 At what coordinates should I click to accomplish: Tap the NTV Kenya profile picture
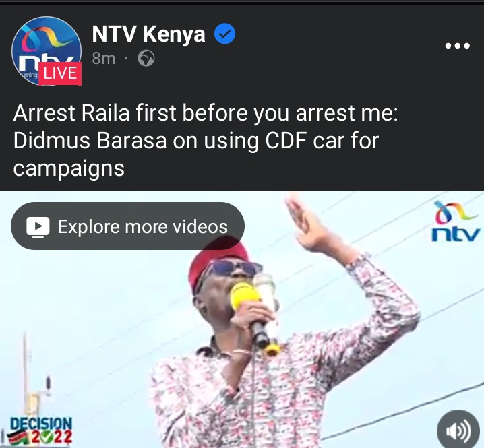pos(47,51)
